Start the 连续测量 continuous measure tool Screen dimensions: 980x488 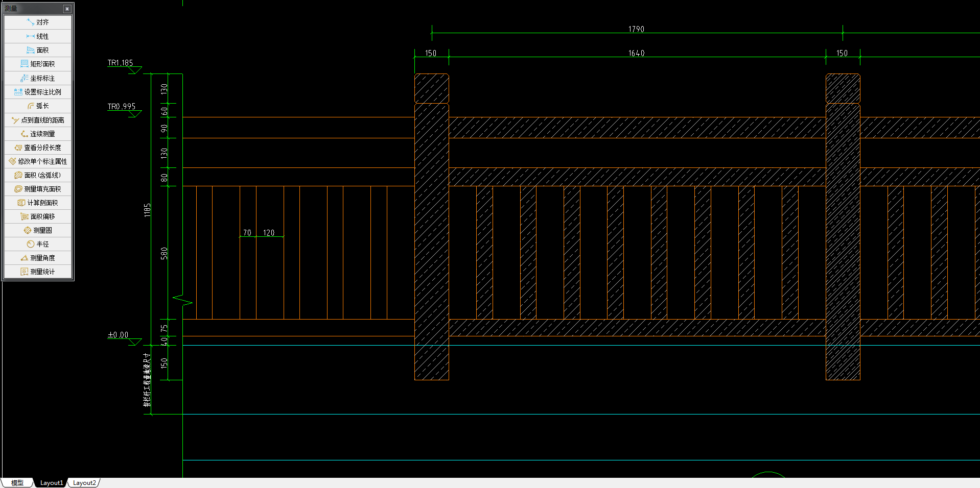click(x=37, y=134)
